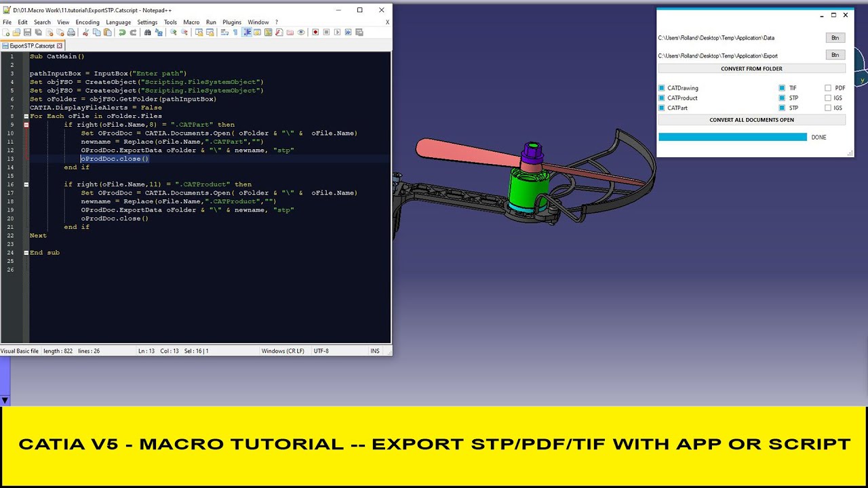This screenshot has width=868, height=488.
Task: Click the Open file toolbar icon
Action: [x=16, y=33]
